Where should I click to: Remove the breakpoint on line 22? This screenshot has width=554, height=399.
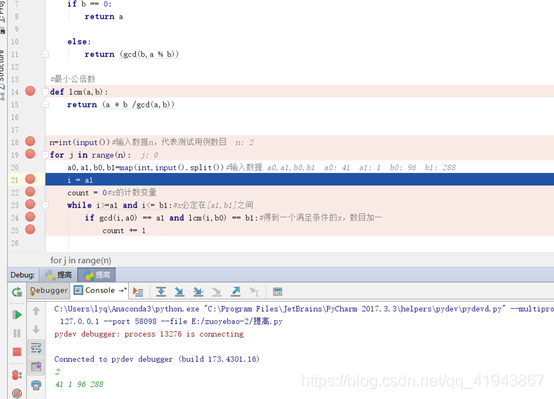[x=30, y=192]
